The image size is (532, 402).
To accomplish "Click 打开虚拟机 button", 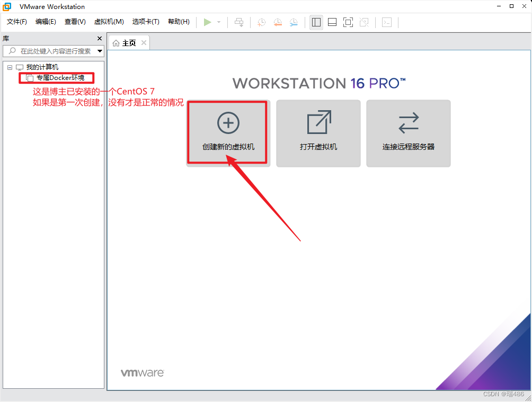I will pyautogui.click(x=318, y=133).
